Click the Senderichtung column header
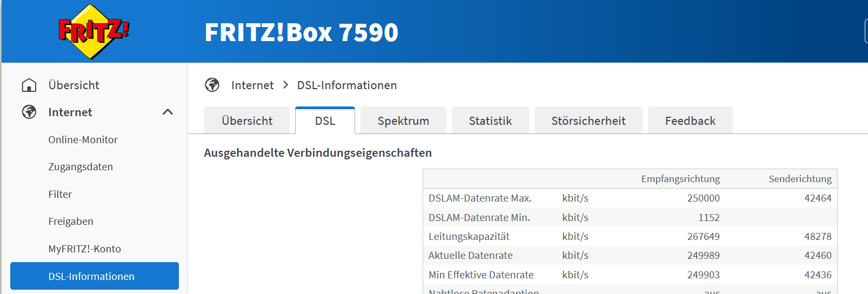 point(800,179)
